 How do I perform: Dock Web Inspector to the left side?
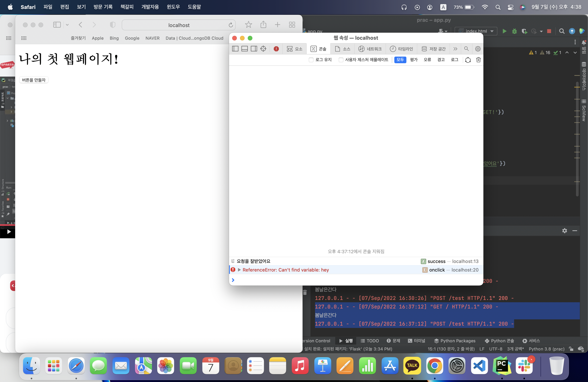(235, 49)
